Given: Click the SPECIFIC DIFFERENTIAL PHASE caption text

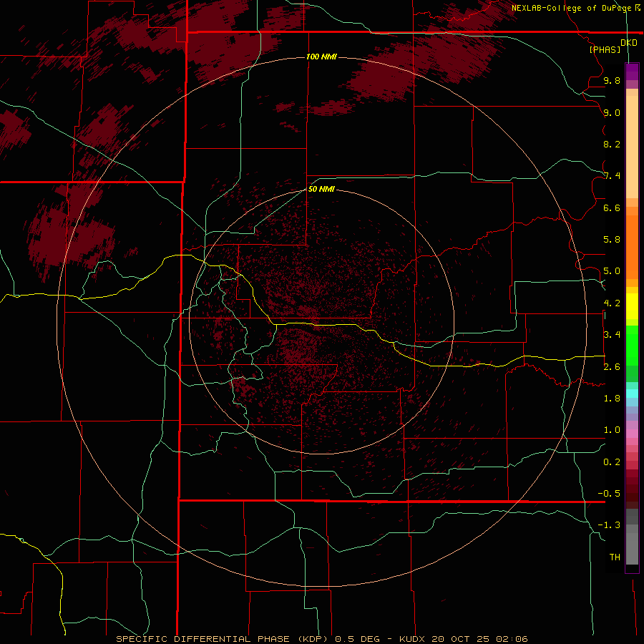Looking at the screenshot, I should [205, 639].
